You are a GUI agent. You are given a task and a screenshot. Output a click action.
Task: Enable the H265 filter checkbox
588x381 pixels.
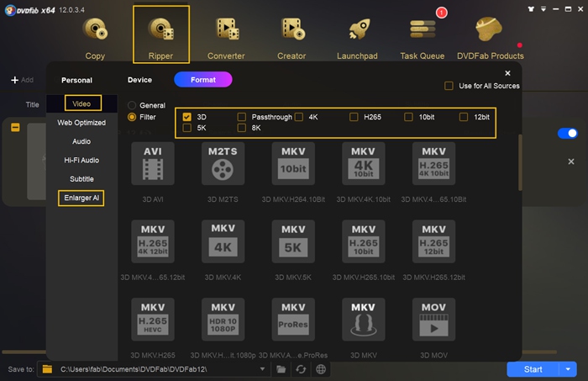(x=354, y=117)
